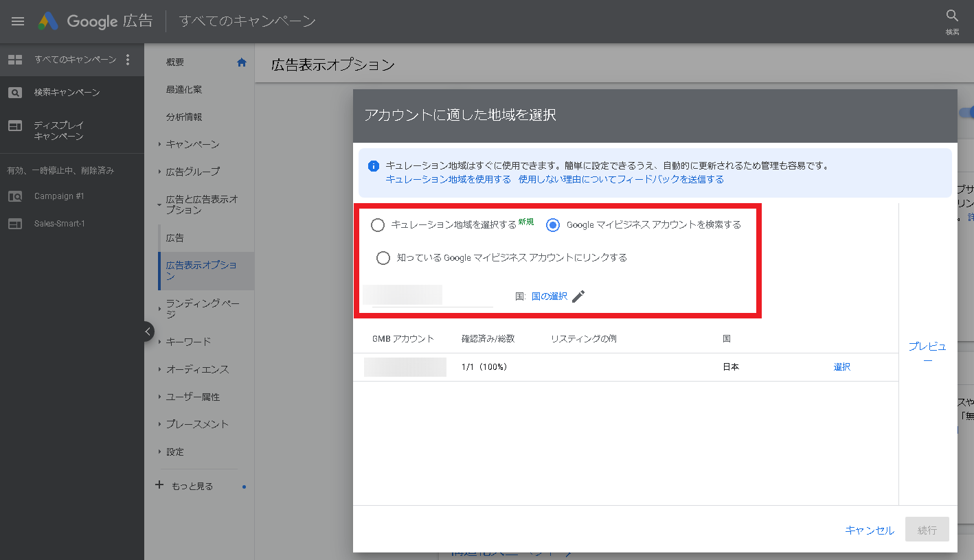Click the キャンセル button
The width and height of the screenshot is (974, 560).
coord(870,530)
